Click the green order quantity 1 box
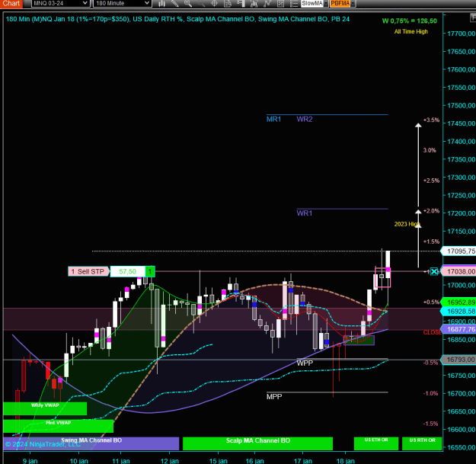 click(x=150, y=271)
